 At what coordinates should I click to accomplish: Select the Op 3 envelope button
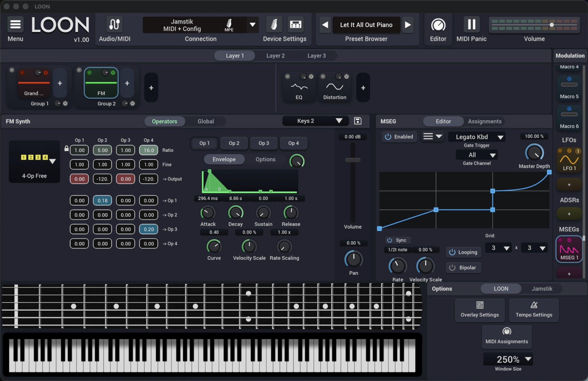tap(264, 143)
